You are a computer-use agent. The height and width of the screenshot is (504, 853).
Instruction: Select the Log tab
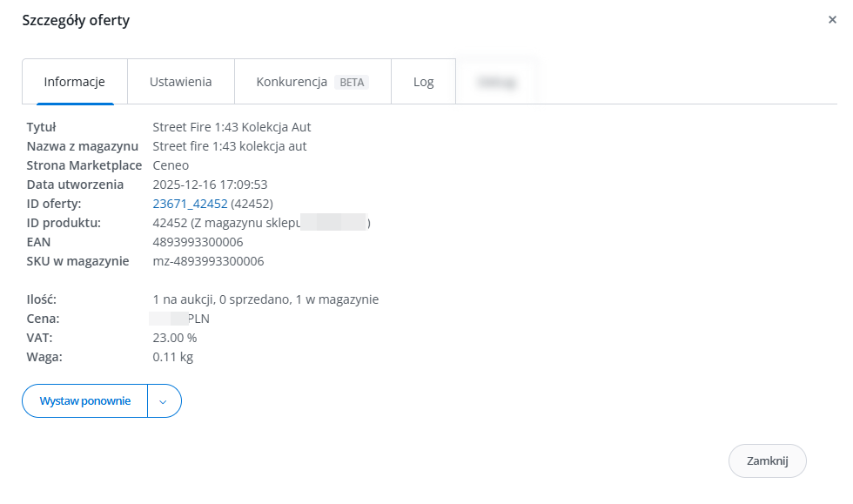pos(424,82)
